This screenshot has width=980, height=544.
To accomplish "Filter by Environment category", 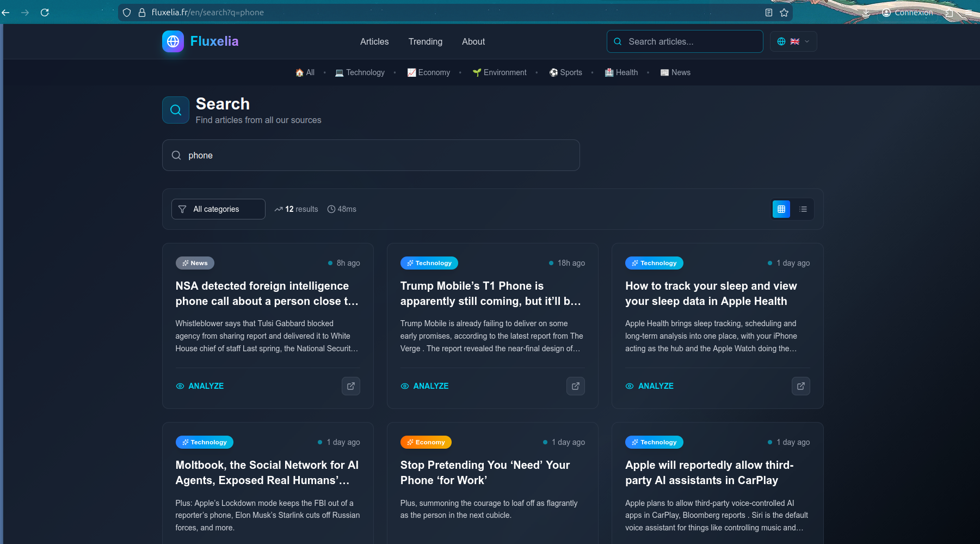I will (500, 72).
